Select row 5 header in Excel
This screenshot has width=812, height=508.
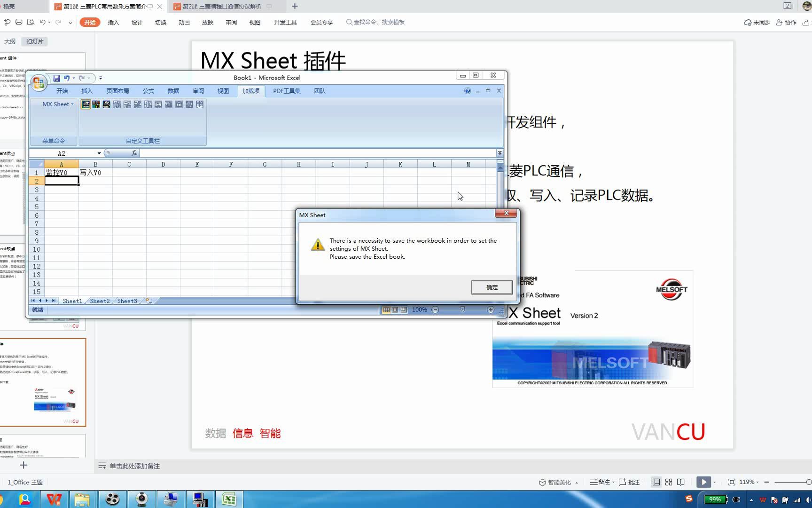(37, 206)
